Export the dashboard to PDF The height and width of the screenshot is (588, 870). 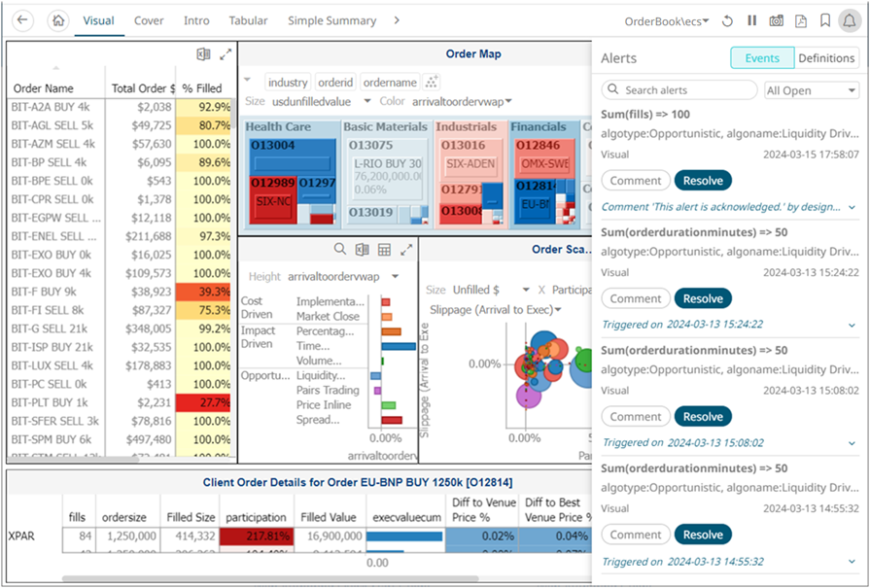(800, 19)
